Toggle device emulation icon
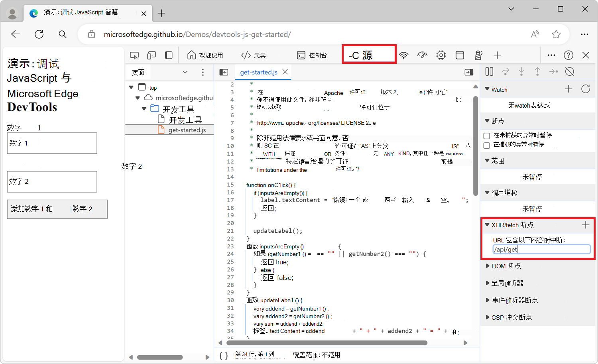598x364 pixels. [151, 55]
